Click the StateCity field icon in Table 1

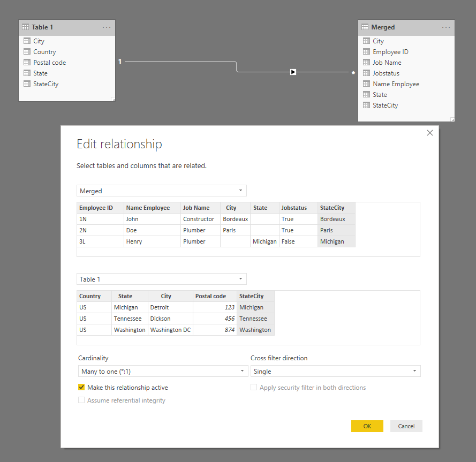click(27, 84)
